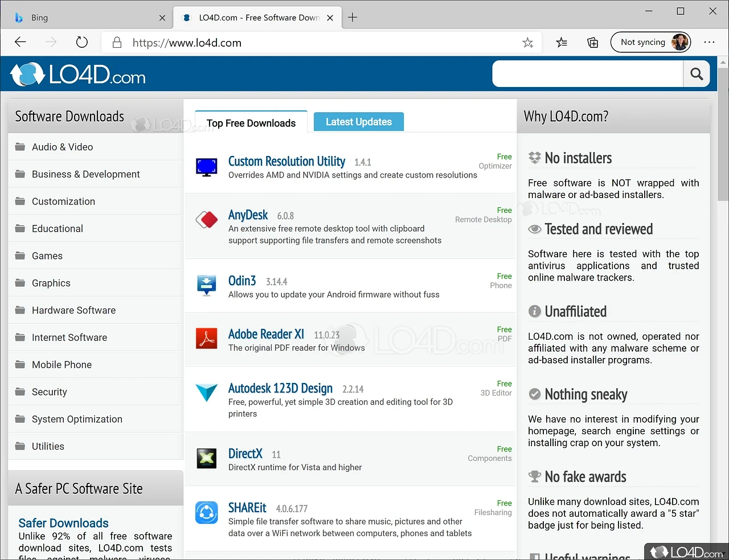Open the Custom Resolution Utility title link
Image resolution: width=729 pixels, height=560 pixels.
286,162
